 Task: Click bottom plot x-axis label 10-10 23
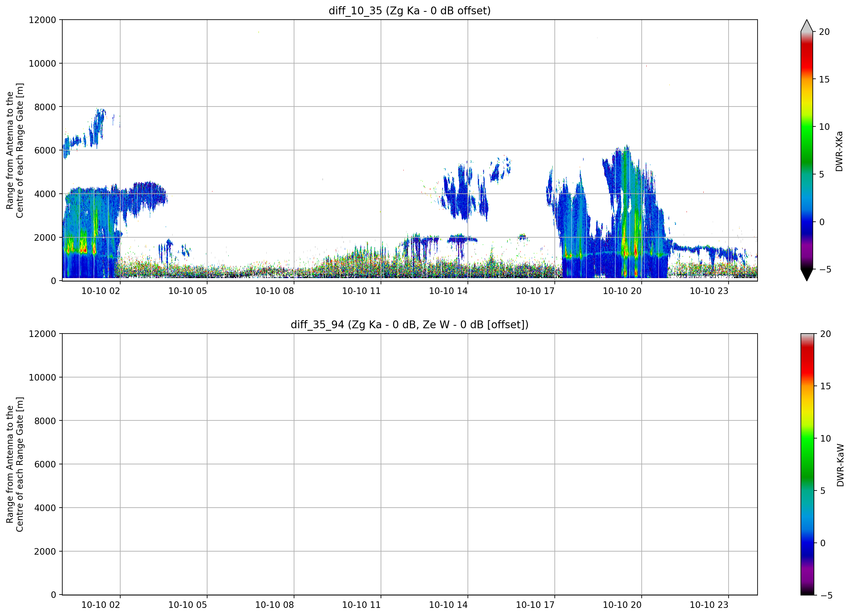tap(709, 605)
